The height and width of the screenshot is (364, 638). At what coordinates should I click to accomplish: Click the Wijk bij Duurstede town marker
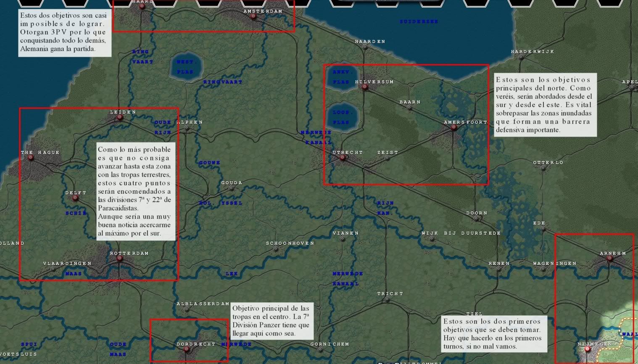[x=432, y=238]
